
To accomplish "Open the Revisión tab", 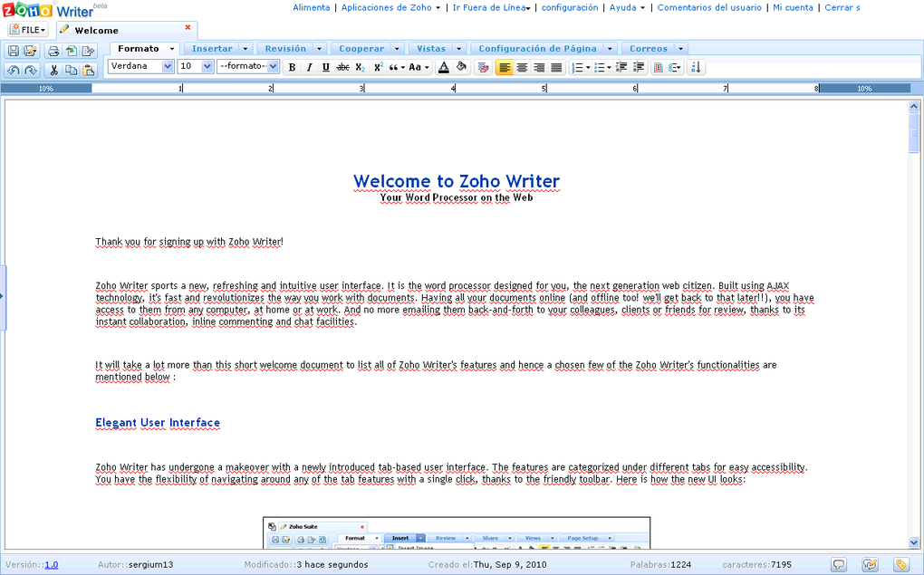I will click(285, 48).
